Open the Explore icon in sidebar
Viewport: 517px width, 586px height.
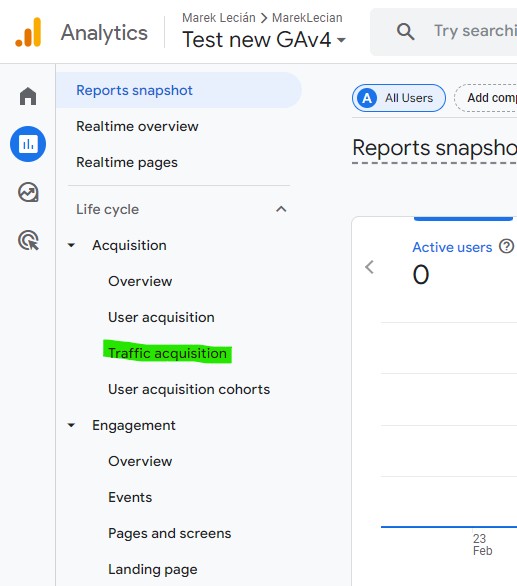tap(28, 192)
